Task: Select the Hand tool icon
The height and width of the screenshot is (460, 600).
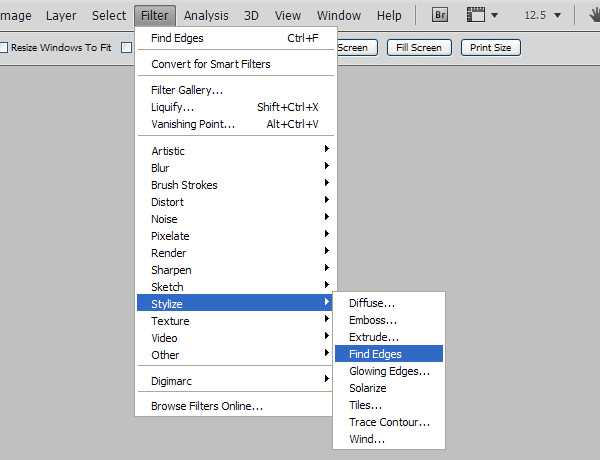Action: coord(592,15)
